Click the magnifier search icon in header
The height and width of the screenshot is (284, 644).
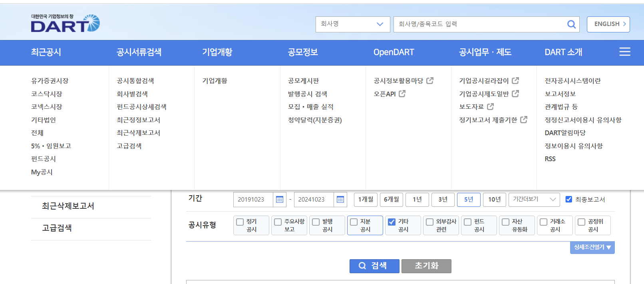(x=571, y=24)
